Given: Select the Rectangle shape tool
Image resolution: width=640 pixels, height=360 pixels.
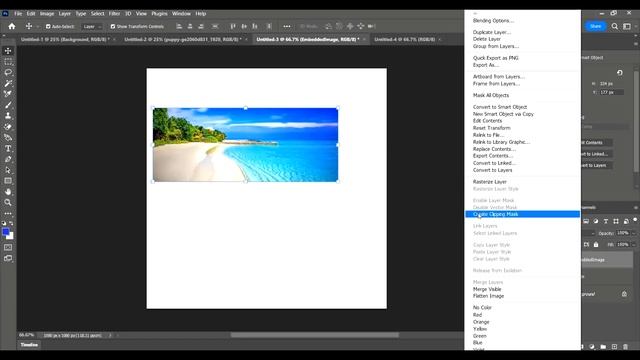Looking at the screenshot, I should pyautogui.click(x=8, y=181).
